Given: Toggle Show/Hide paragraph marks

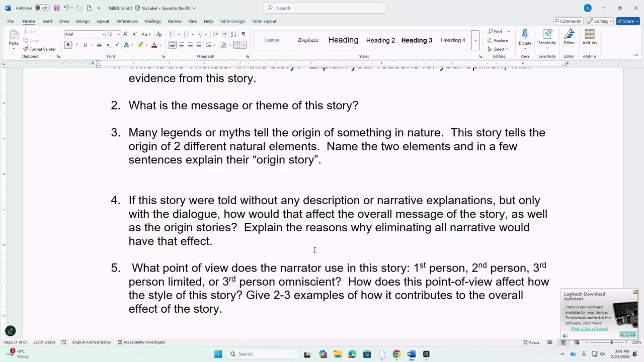Looking at the screenshot, I should click(243, 34).
